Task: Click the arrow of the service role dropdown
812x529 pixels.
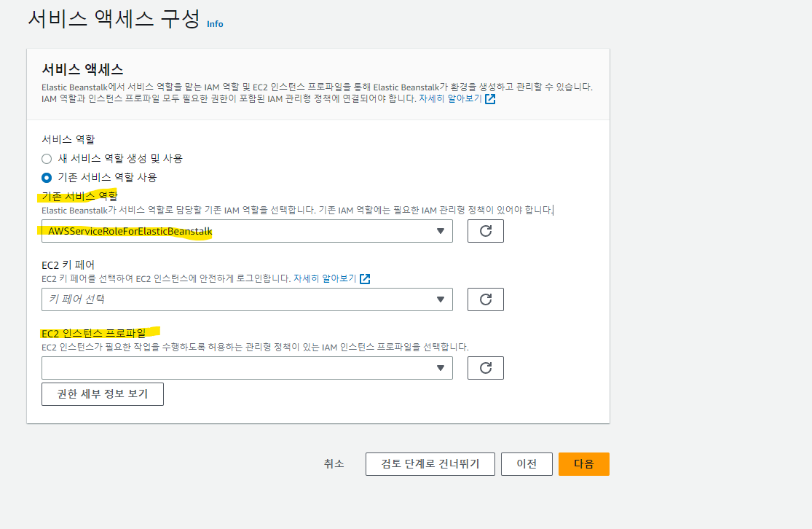Action: 440,231
